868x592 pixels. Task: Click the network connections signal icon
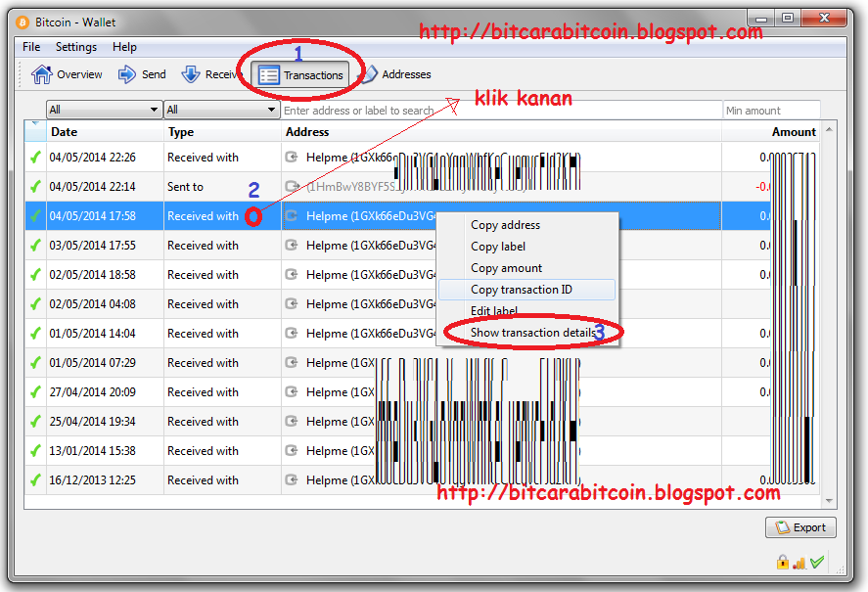pyautogui.click(x=799, y=562)
